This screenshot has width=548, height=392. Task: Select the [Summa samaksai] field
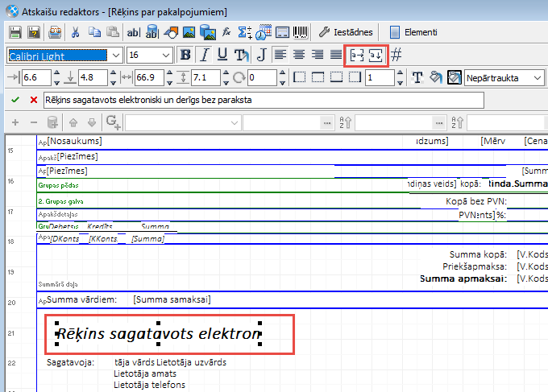pos(172,299)
